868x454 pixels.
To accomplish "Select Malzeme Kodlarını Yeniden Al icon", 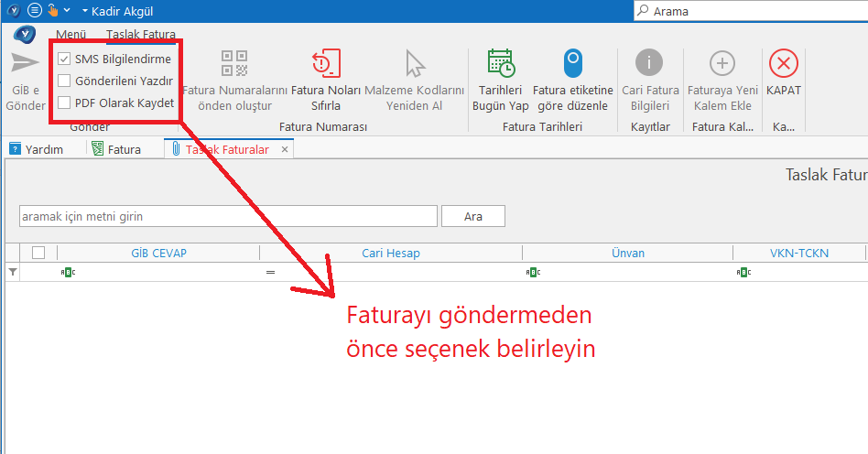I will [416, 63].
